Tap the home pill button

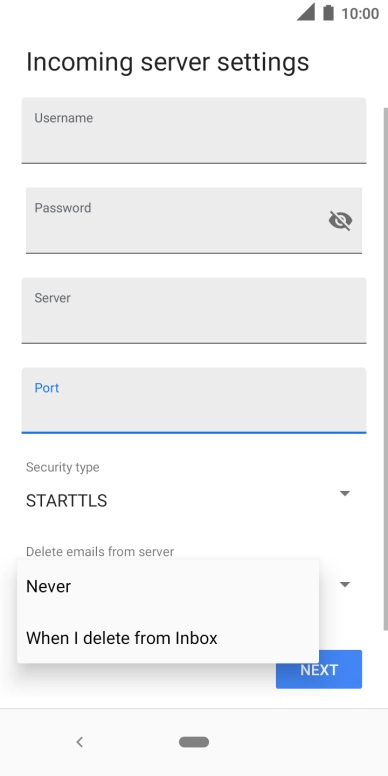tap(194, 742)
